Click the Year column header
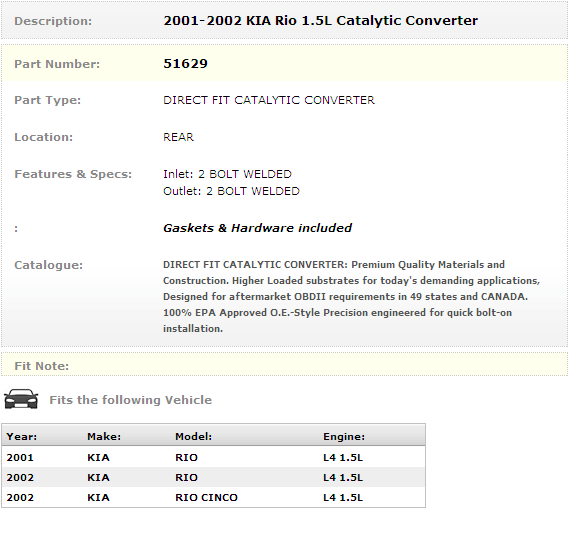The width and height of the screenshot is (570, 548). coord(21,436)
